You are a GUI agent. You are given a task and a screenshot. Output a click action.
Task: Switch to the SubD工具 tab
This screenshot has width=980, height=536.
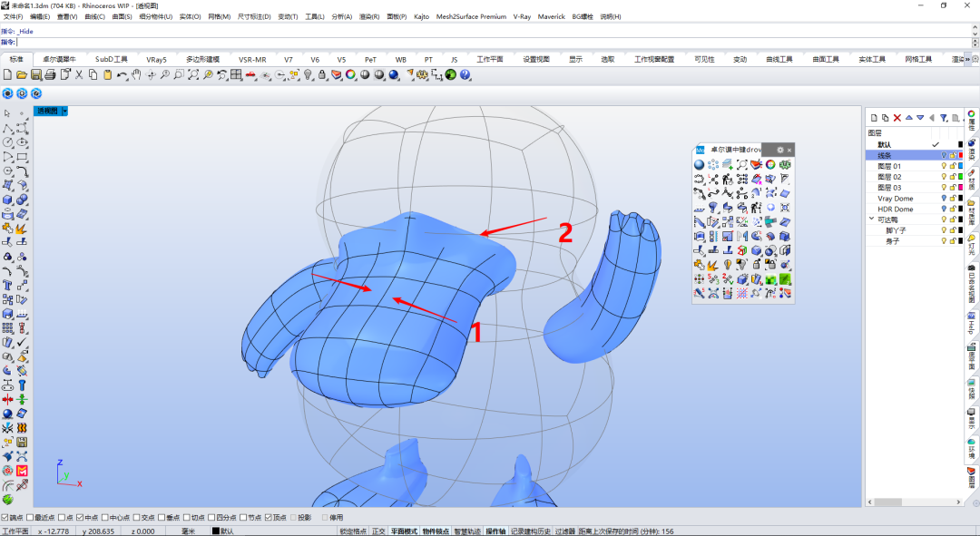click(112, 59)
